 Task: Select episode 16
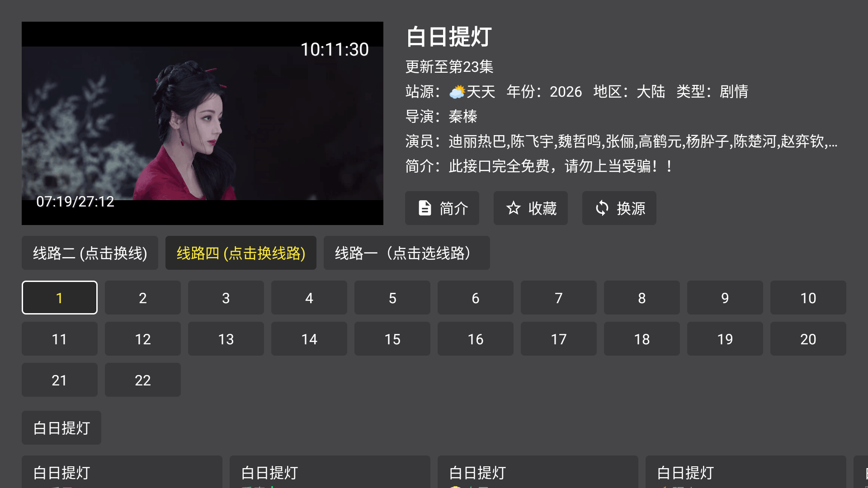point(476,339)
